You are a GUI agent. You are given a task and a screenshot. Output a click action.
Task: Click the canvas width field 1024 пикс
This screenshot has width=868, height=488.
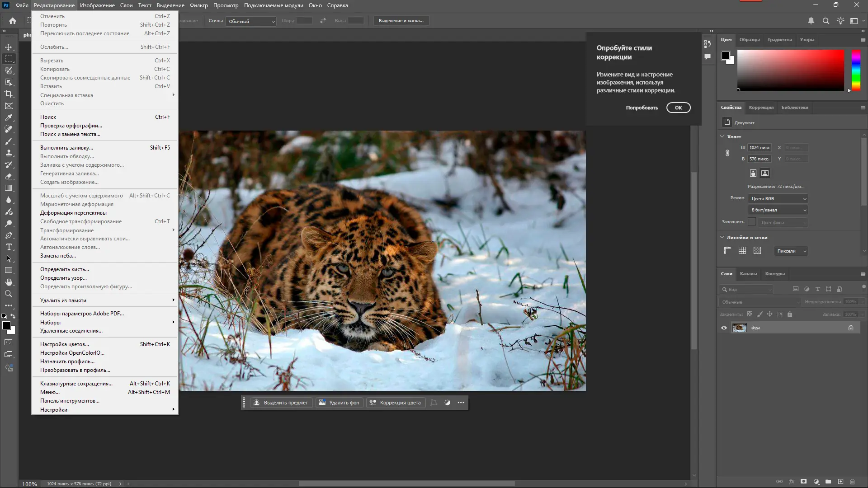759,148
